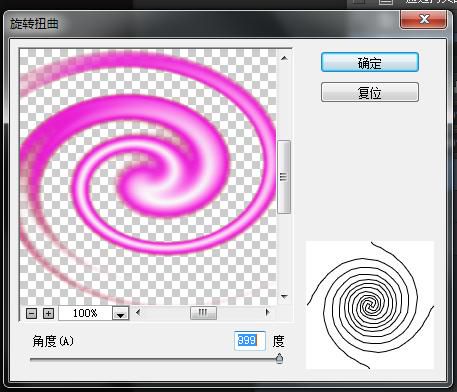
Task: Click the minus zoom-out icon under the preview
Action: (x=31, y=313)
